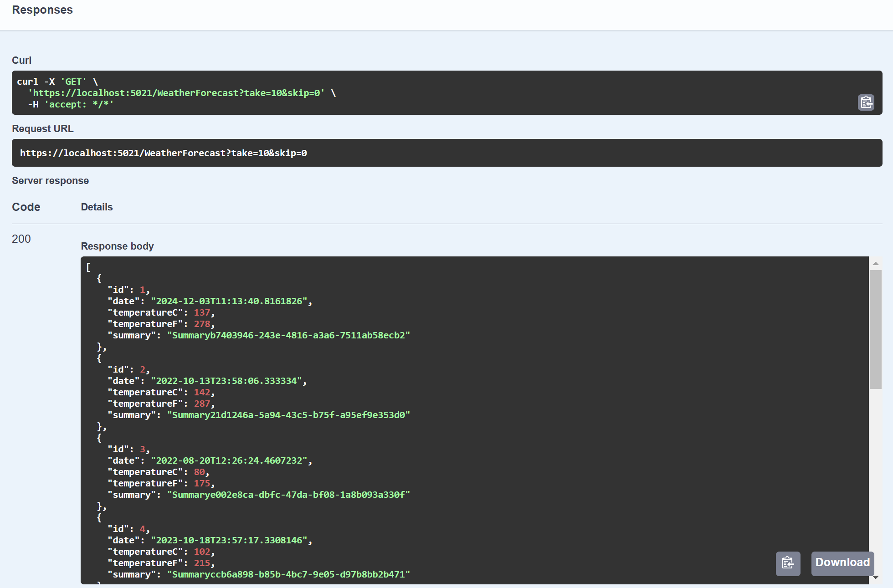Image resolution: width=893 pixels, height=588 pixels.
Task: Copy the response body to clipboard
Action: pos(788,563)
